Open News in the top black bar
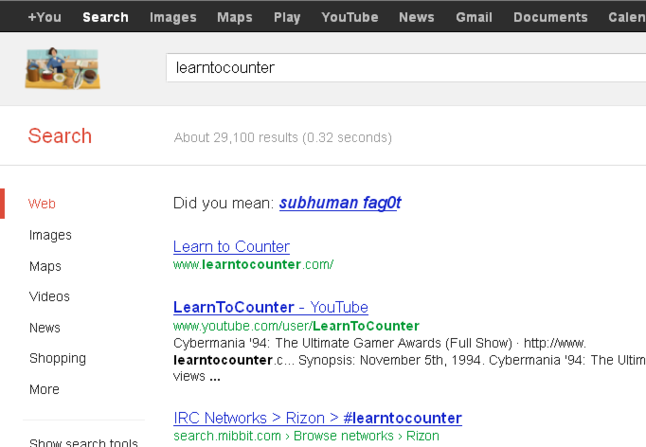 pyautogui.click(x=417, y=17)
